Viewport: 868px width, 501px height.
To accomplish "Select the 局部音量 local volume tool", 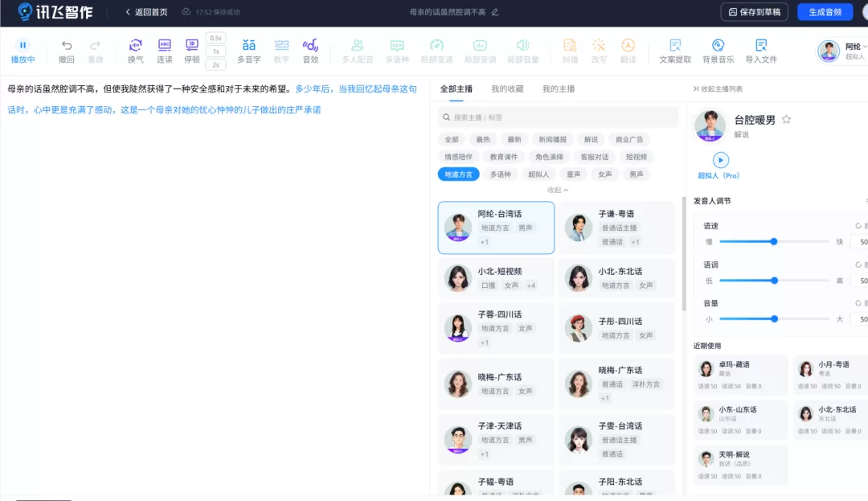I will (x=523, y=51).
